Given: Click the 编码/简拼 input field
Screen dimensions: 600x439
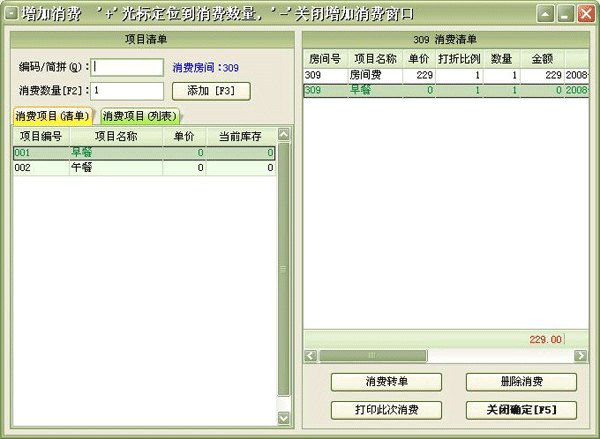Looking at the screenshot, I should click(x=127, y=67).
